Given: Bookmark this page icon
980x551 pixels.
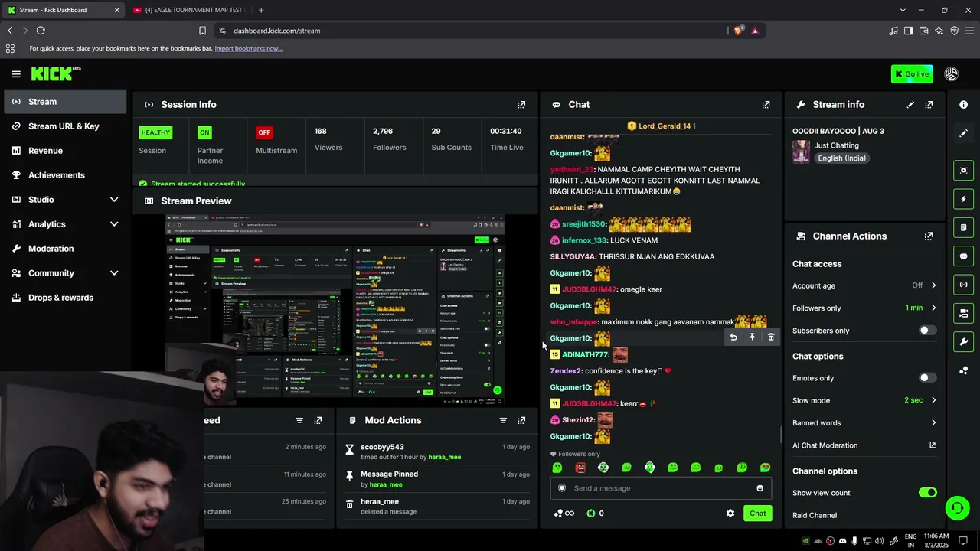Looking at the screenshot, I should tap(202, 31).
